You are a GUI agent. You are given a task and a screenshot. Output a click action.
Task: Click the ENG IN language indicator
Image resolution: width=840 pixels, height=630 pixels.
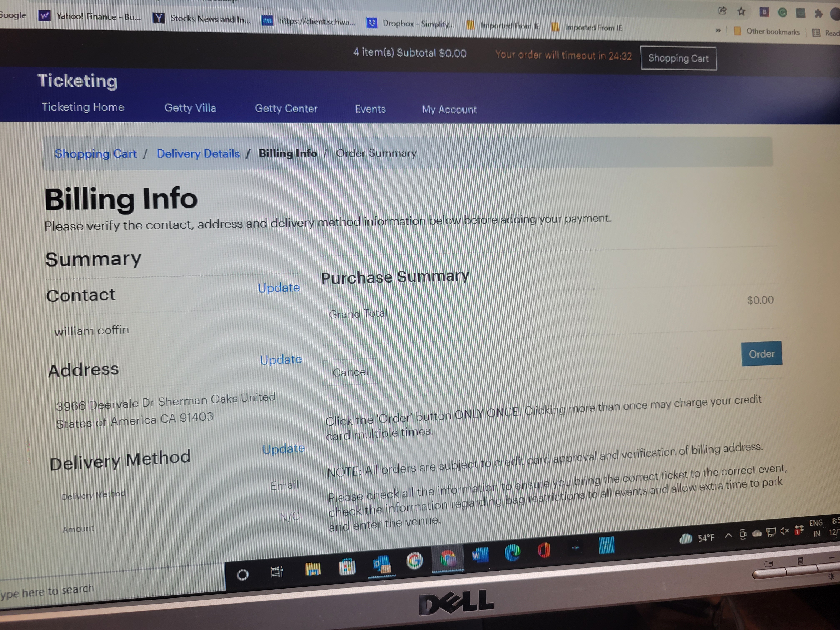point(816,528)
